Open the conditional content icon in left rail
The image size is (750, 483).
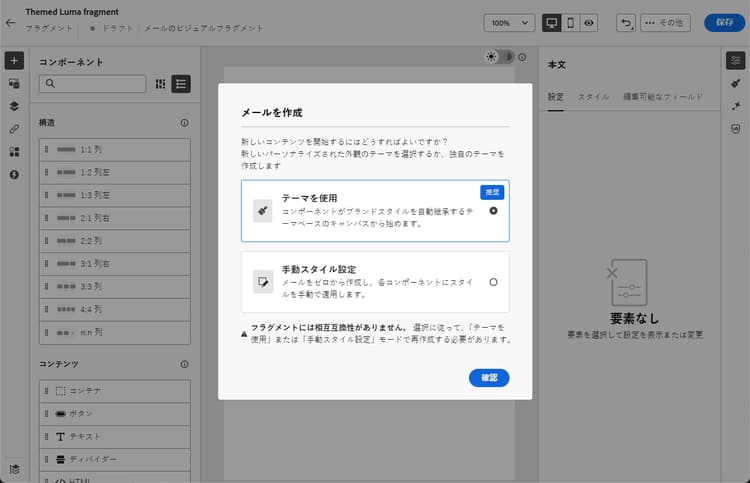tap(14, 175)
